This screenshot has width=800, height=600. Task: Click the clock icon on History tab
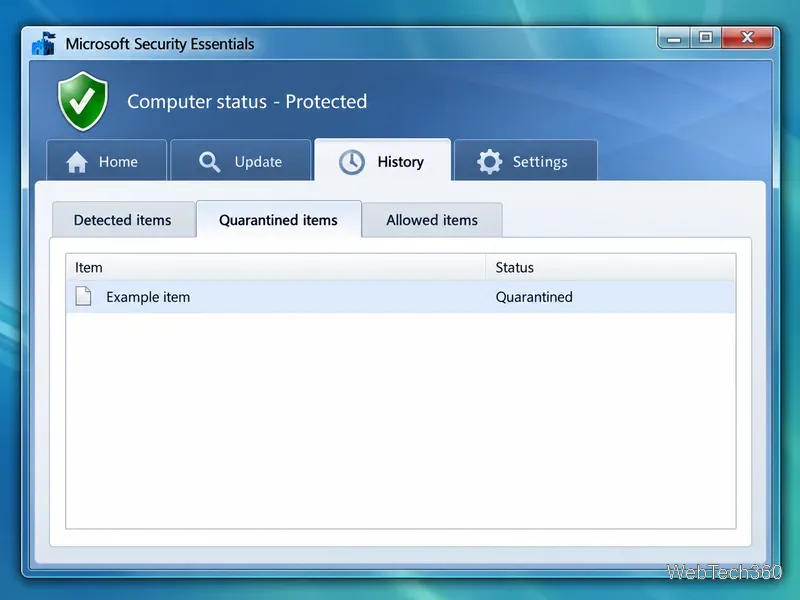coord(352,162)
